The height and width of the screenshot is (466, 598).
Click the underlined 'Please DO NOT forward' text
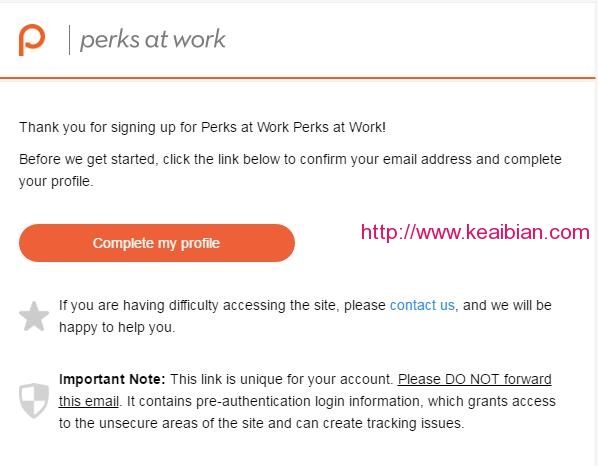474,379
